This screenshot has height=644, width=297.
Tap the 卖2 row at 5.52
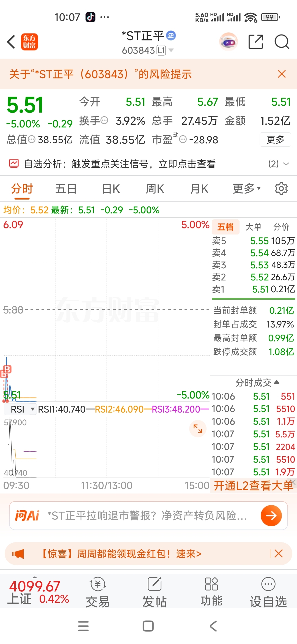[253, 277]
